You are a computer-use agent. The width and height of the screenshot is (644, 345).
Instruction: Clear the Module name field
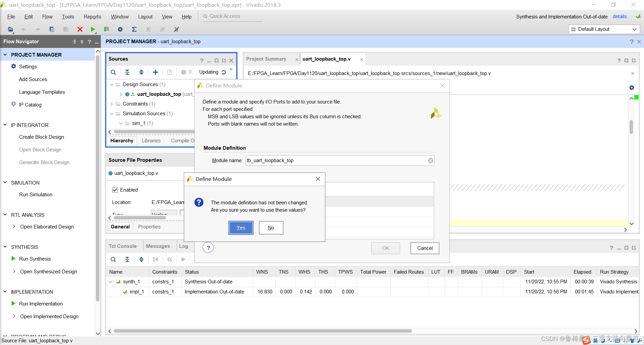pos(431,160)
